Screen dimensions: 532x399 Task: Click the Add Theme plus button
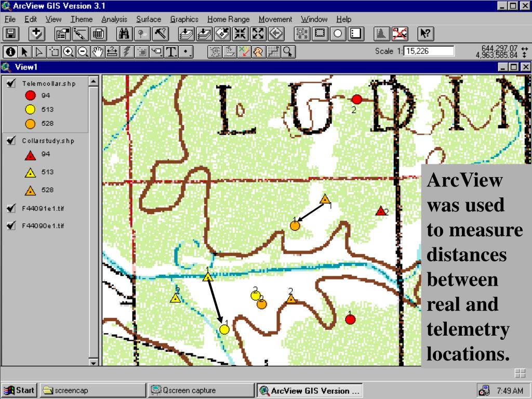point(37,34)
